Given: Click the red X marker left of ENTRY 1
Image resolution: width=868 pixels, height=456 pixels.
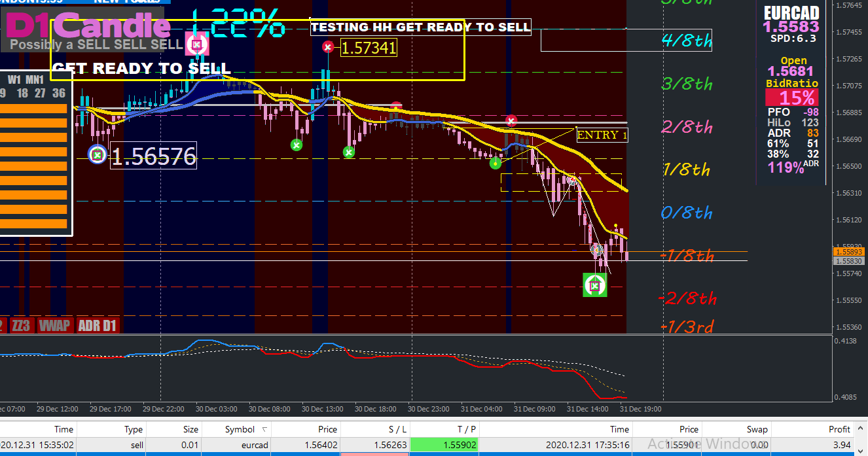Looking at the screenshot, I should 511,120.
